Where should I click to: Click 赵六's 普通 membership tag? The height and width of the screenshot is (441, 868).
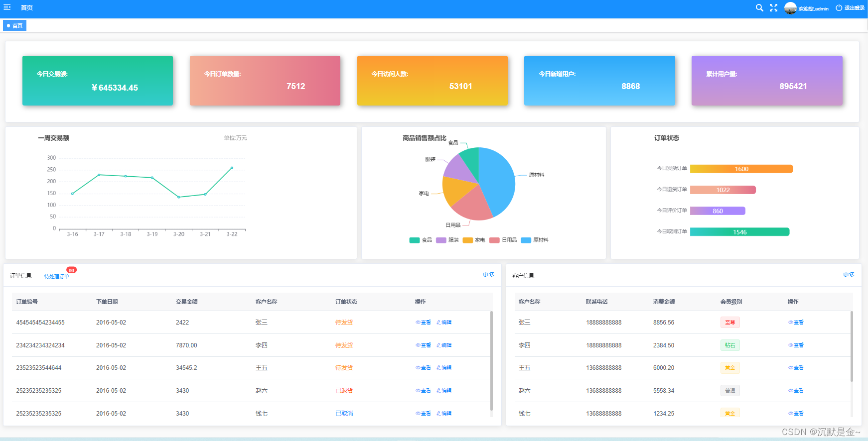tap(730, 391)
